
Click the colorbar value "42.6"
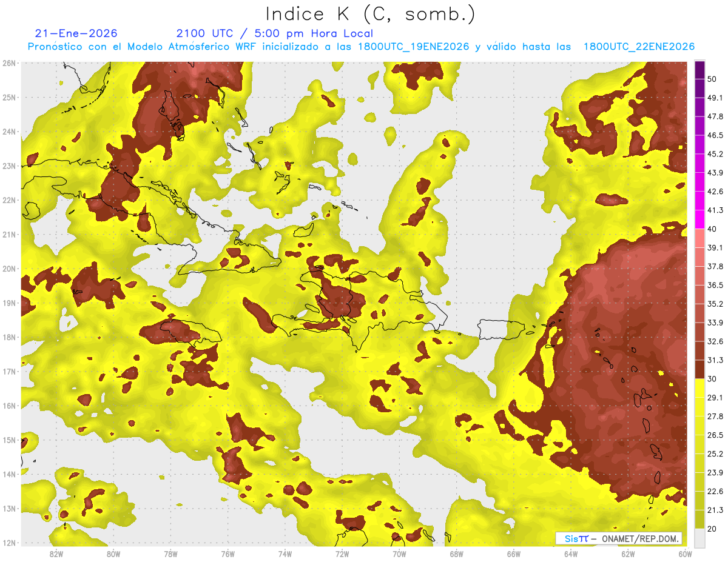(x=715, y=192)
